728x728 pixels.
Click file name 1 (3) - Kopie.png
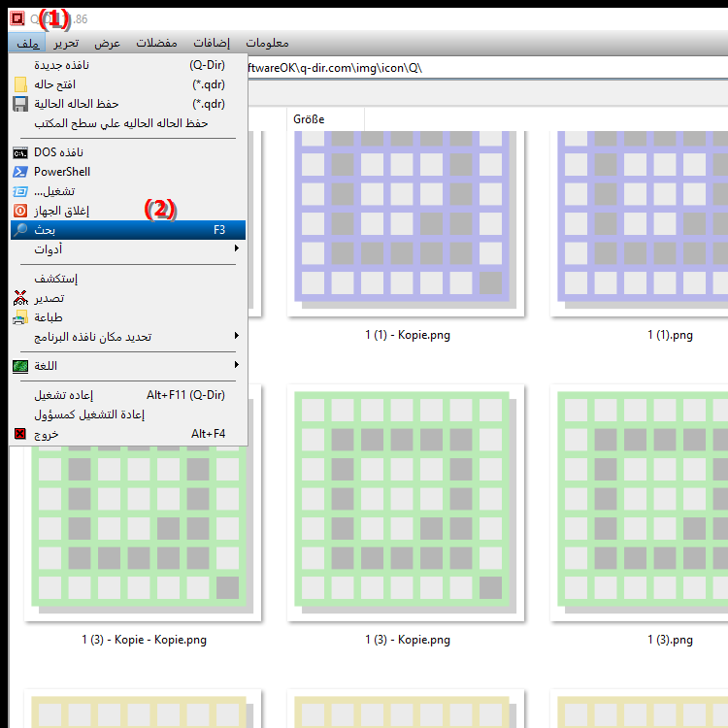coord(407,640)
